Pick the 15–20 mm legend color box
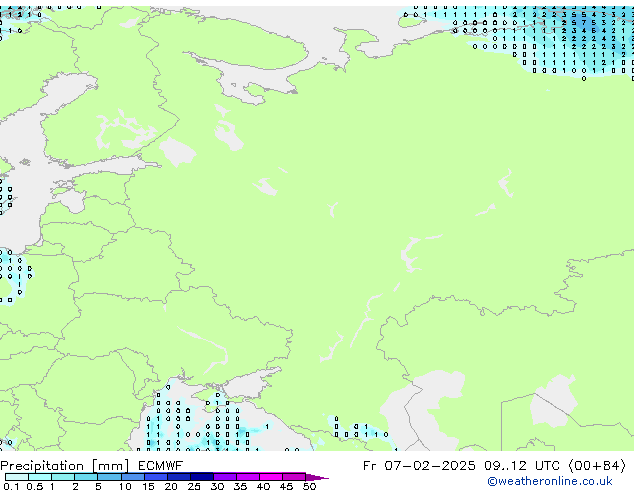The height and width of the screenshot is (490, 634). (155, 477)
